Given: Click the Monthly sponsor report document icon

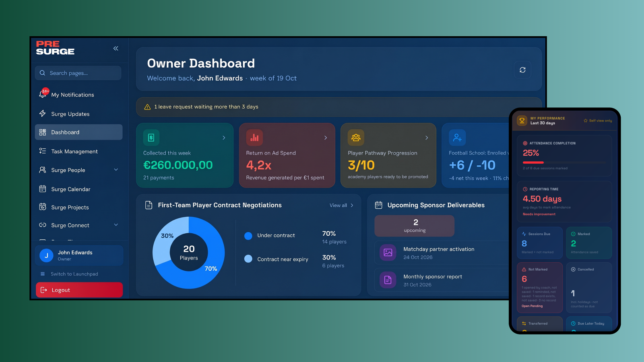Looking at the screenshot, I should [388, 280].
